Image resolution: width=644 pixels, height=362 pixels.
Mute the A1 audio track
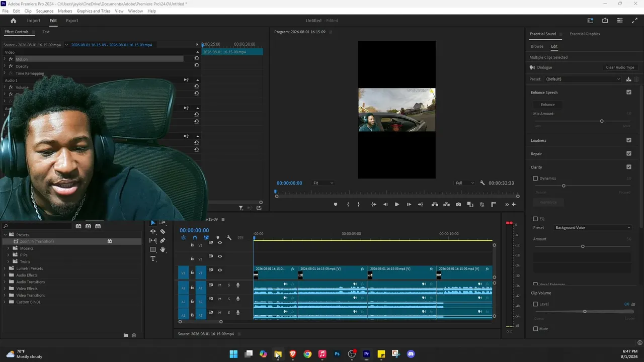pyautogui.click(x=219, y=285)
